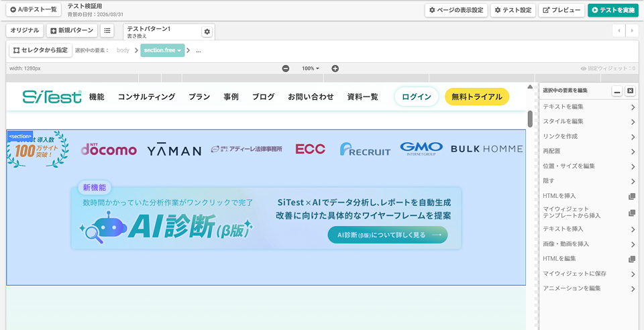This screenshot has width=644, height=330.
Task: Click the BULK HOMME logo
Action: 487,149
